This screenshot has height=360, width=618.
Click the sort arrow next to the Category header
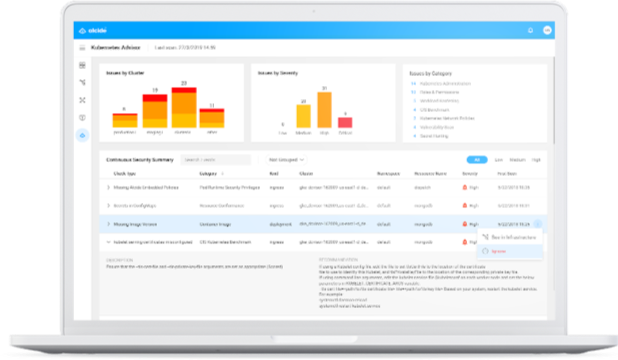pos(222,173)
